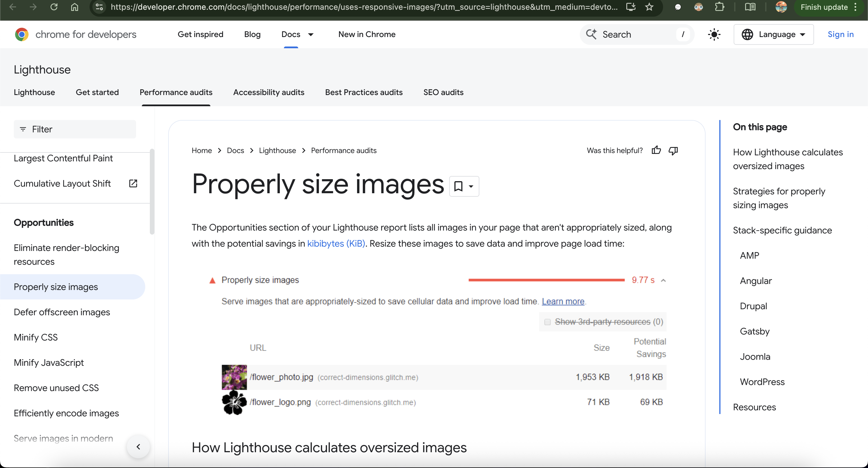The height and width of the screenshot is (468, 868).
Task: Toggle Show 3rd-party resources checkbox
Action: pyautogui.click(x=547, y=322)
